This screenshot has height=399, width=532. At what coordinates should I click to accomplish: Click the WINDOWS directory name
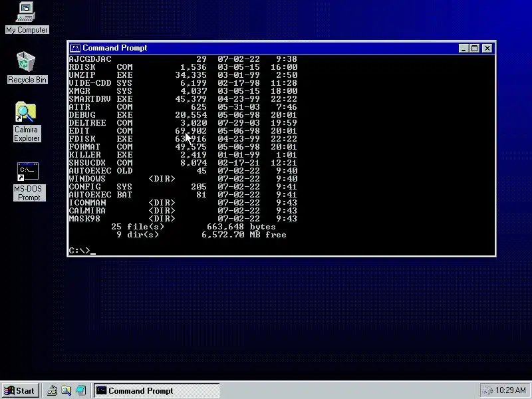click(x=87, y=178)
